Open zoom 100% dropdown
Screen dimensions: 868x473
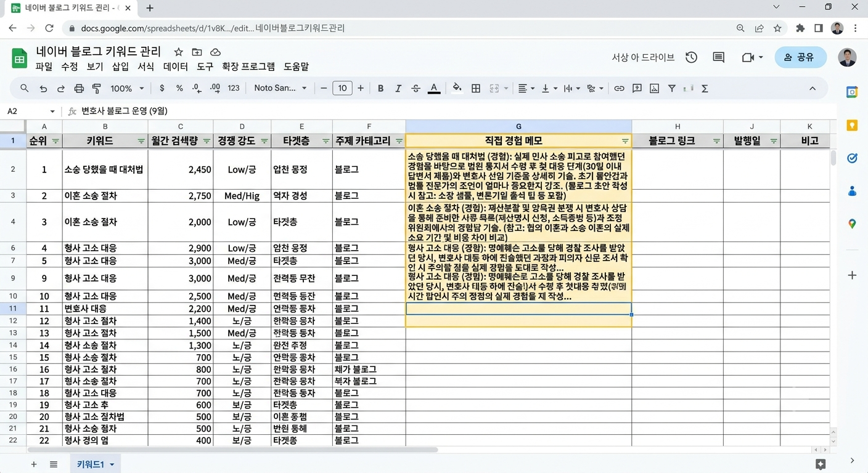coord(127,89)
